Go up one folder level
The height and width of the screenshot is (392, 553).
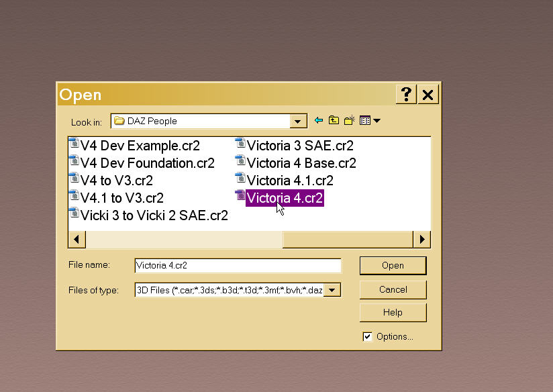tap(334, 121)
